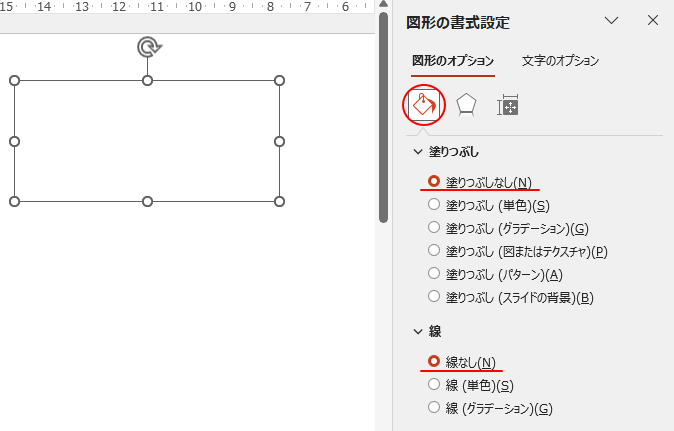Viewport: 674px width, 431px height.
Task: Choose 線 (単色)(S) radio option
Action: (x=471, y=385)
